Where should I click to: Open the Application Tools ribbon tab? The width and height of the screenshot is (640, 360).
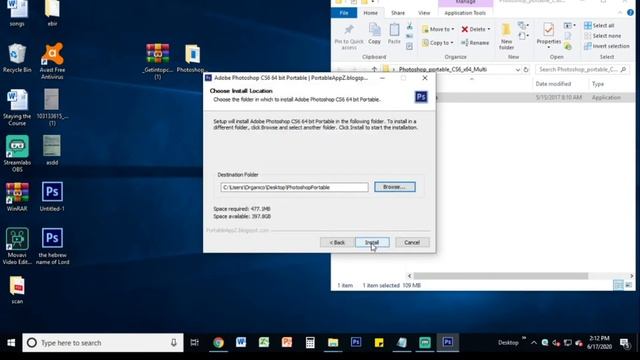pyautogui.click(x=465, y=13)
